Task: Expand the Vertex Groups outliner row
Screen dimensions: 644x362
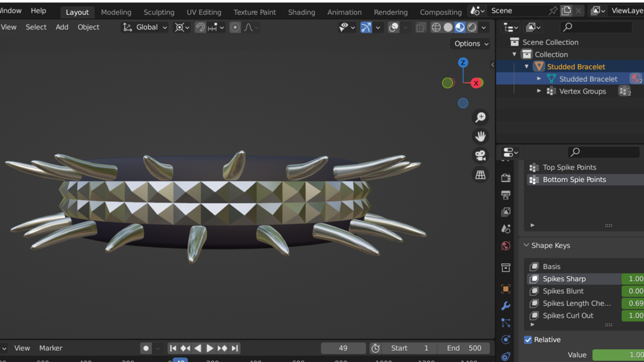Action: 539,91
